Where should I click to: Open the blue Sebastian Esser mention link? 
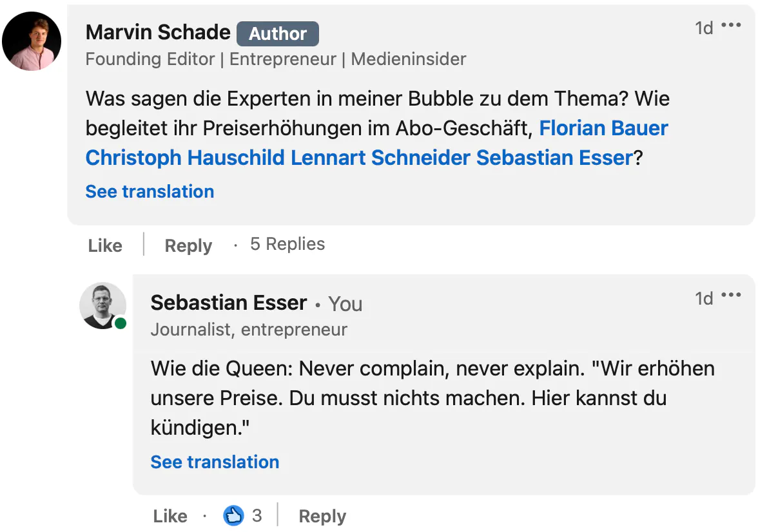(554, 158)
